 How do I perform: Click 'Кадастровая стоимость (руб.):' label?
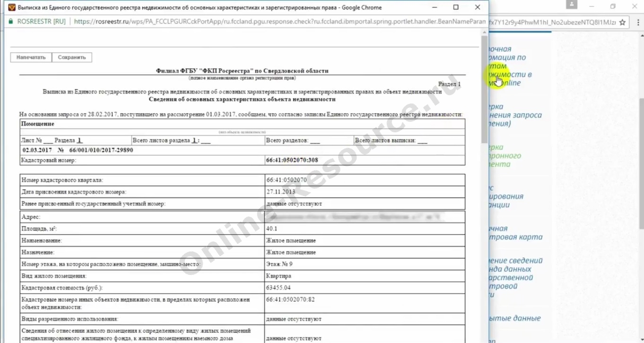coord(62,288)
